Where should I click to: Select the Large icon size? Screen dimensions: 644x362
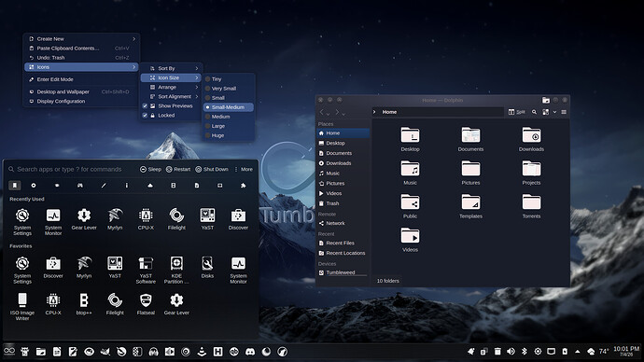coord(229,126)
